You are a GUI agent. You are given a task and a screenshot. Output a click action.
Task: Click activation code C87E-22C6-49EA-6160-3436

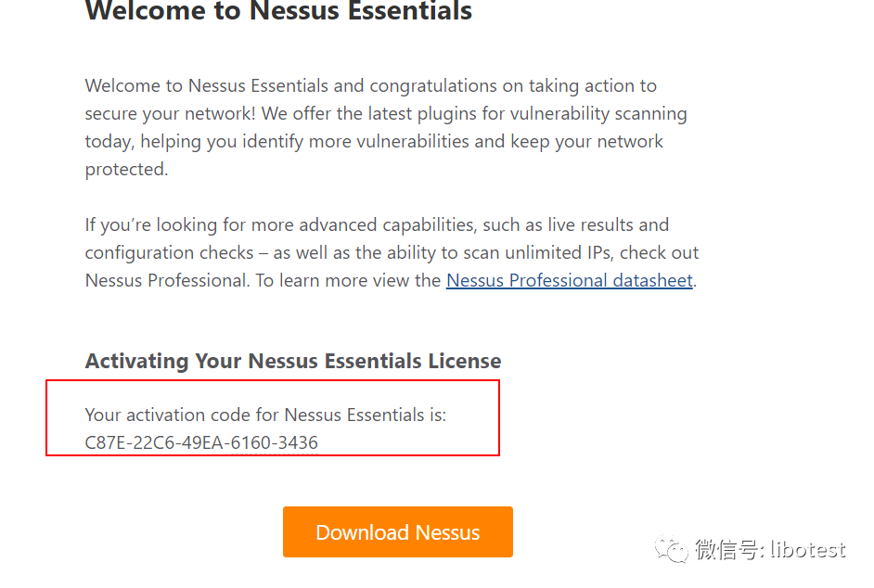click(201, 442)
